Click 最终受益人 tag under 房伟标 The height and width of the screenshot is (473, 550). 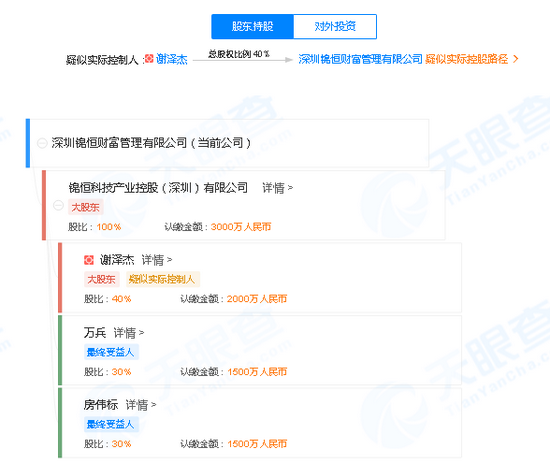coord(111,424)
